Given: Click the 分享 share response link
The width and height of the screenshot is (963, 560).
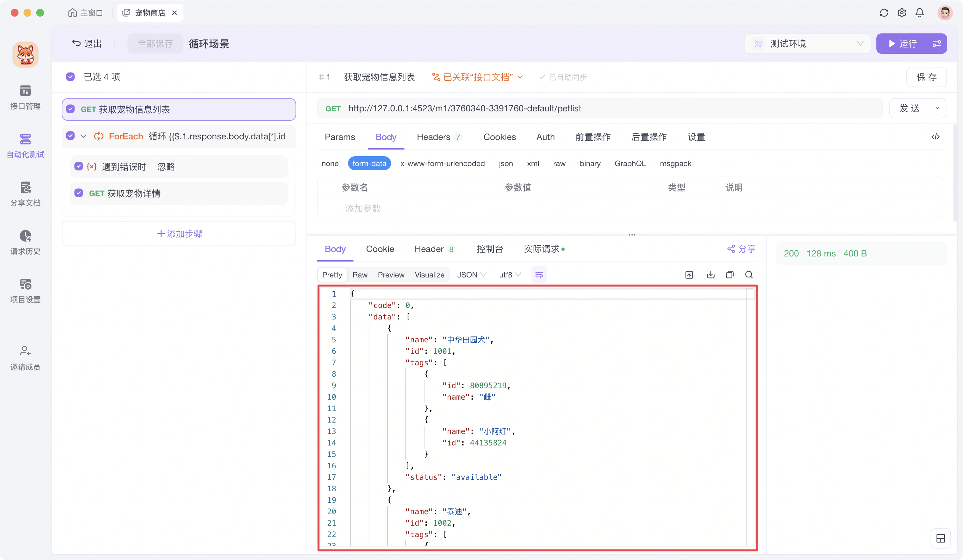Looking at the screenshot, I should [741, 249].
